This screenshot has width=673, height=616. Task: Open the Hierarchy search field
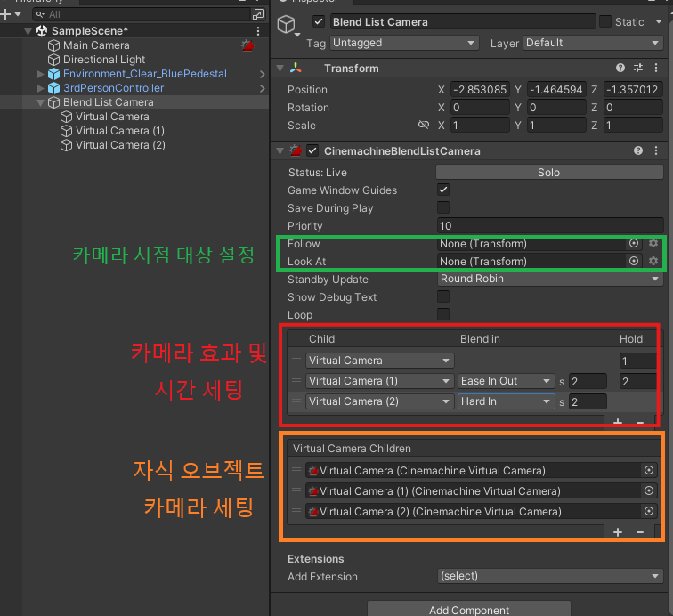pyautogui.click(x=142, y=14)
